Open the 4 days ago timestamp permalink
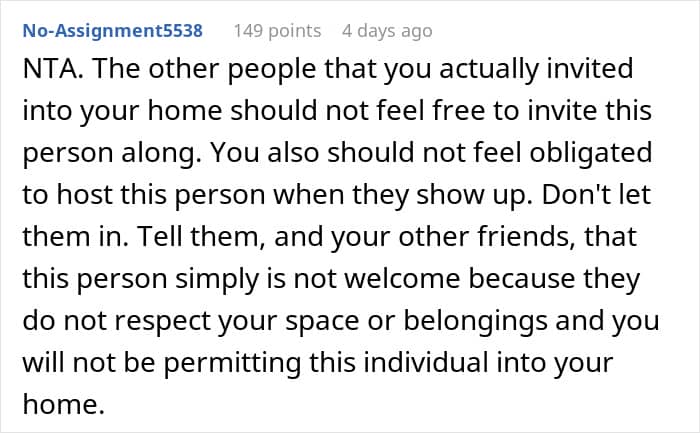 tap(387, 31)
